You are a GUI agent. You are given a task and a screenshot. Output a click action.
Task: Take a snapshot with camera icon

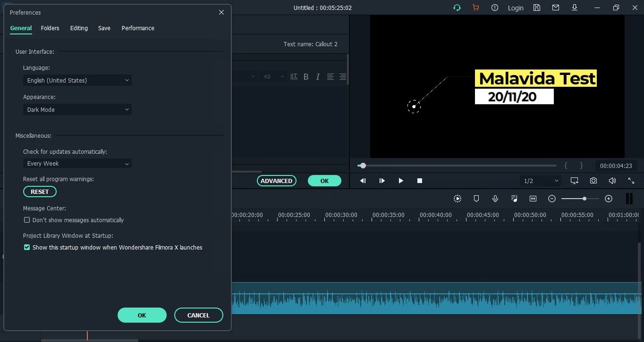tap(593, 181)
